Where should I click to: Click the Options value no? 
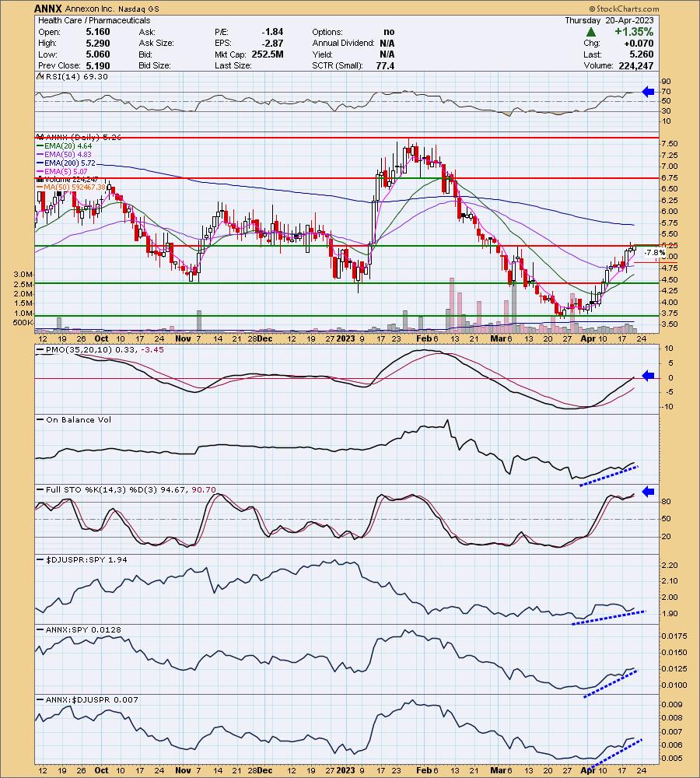[389, 32]
